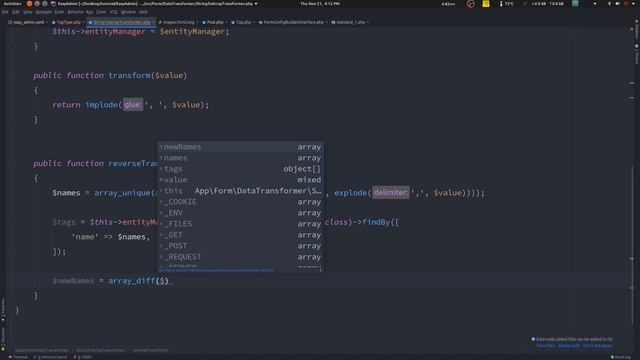640x360 pixels.
Task: Open the Tools menu
Action: [x=101, y=12]
